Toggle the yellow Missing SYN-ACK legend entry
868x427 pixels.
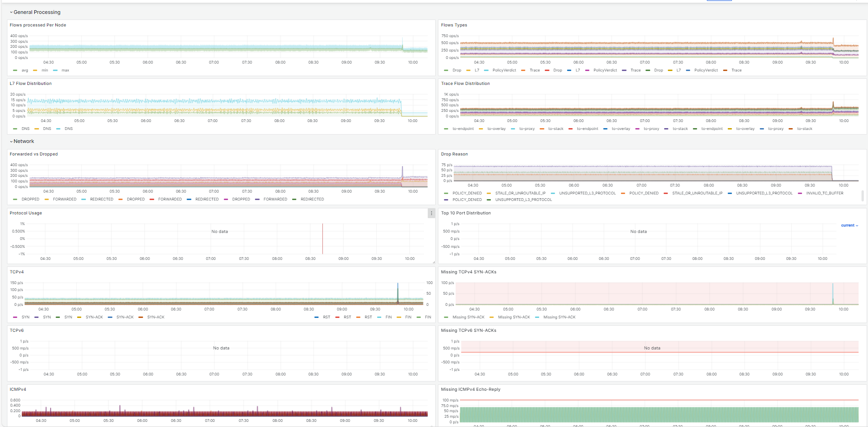click(x=514, y=317)
